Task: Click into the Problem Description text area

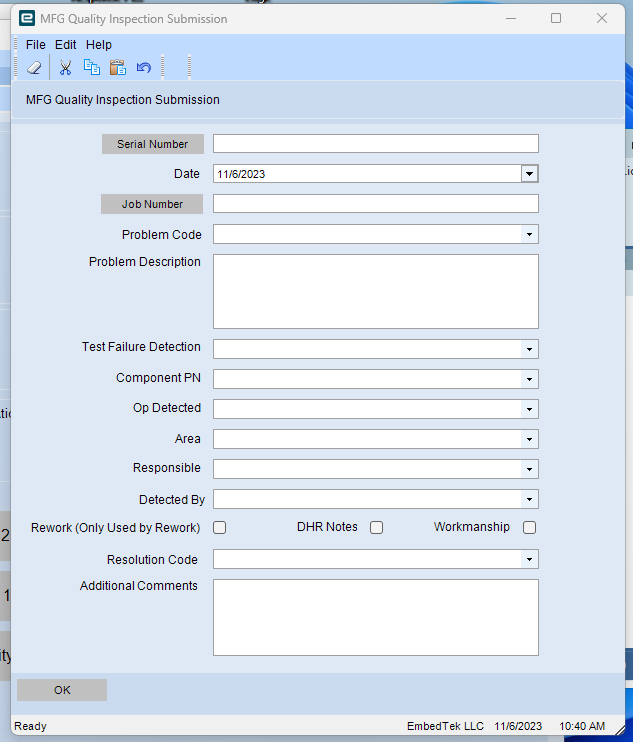Action: point(376,292)
